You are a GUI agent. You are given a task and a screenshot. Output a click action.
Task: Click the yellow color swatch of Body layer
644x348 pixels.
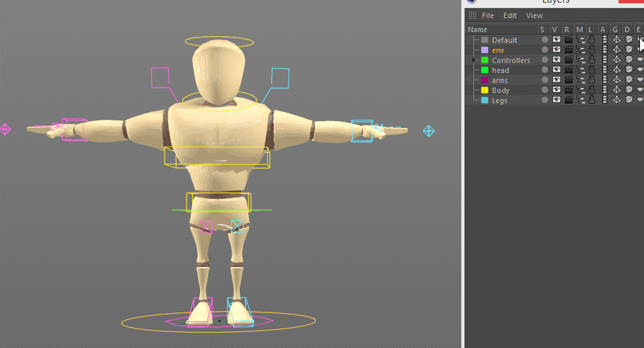485,90
